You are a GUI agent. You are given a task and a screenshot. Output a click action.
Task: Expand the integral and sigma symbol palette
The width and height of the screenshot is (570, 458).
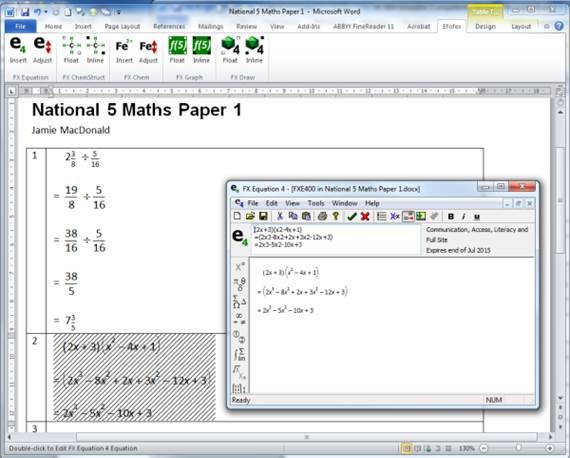[x=239, y=354]
